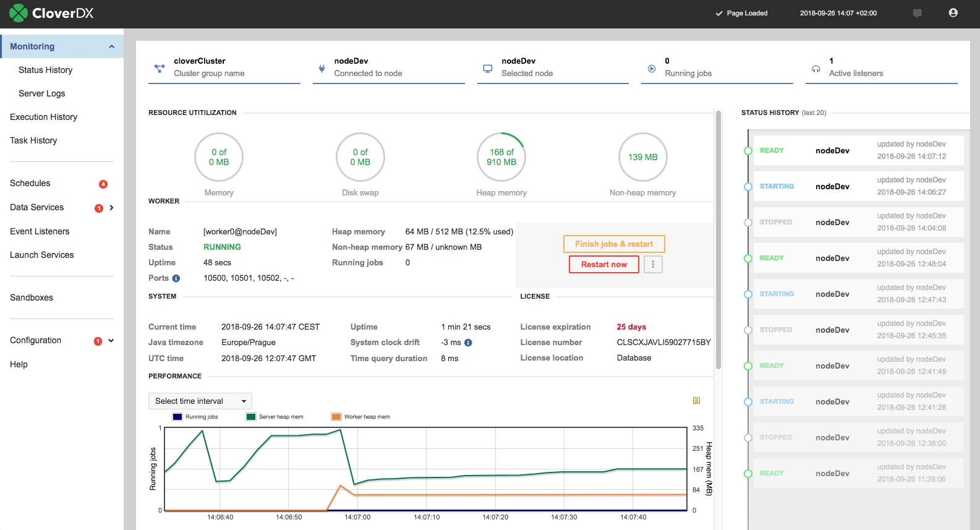The image size is (980, 530).
Task: Expand the Configuration submenu chevron
Action: [111, 341]
